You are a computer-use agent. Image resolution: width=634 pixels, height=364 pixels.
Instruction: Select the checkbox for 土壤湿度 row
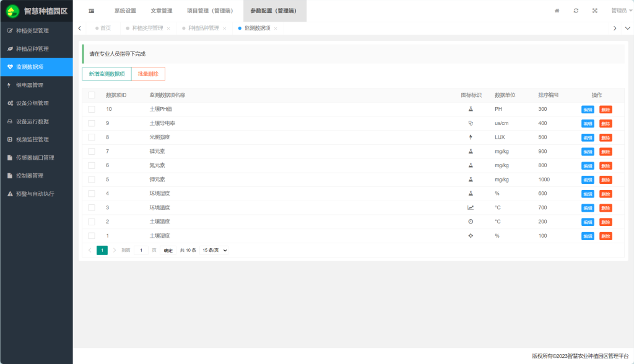tap(92, 236)
